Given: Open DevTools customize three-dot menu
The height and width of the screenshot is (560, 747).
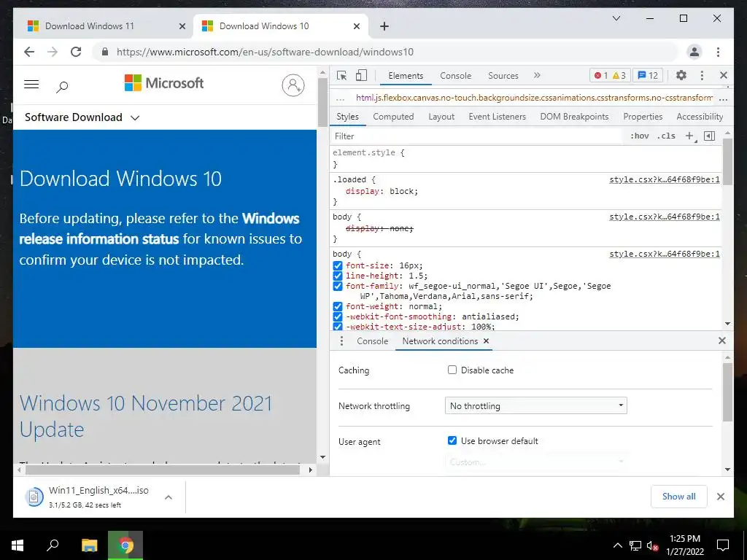Looking at the screenshot, I should click(x=702, y=75).
